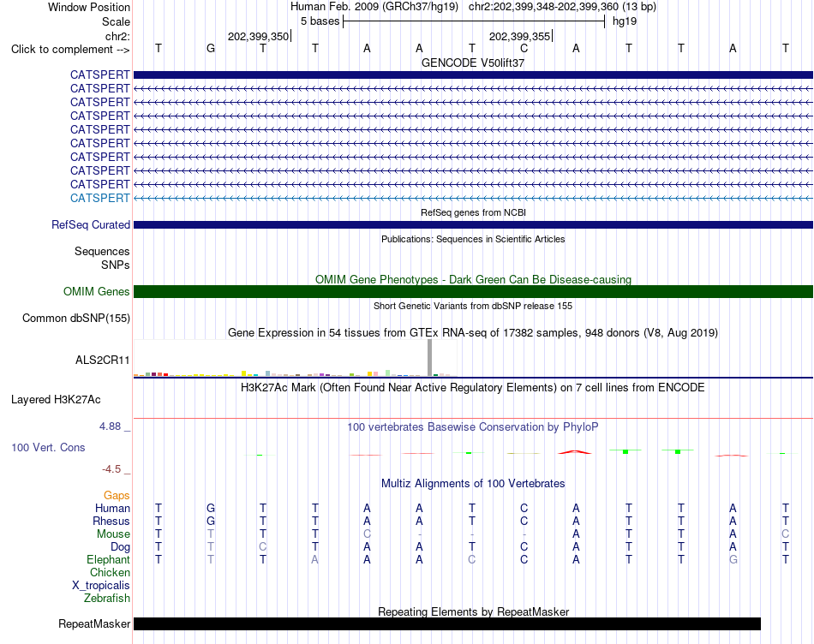Click the Zebrafish alignment row label

[107, 599]
